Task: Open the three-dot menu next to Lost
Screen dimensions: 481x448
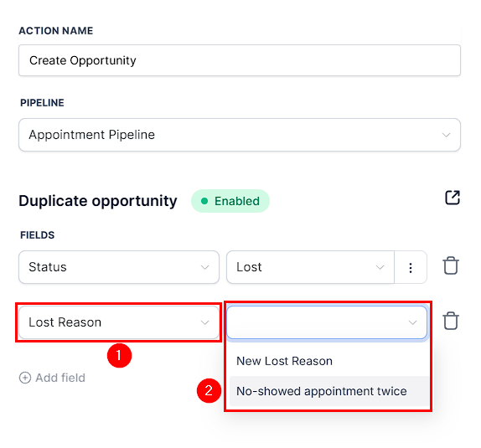Action: tap(411, 267)
